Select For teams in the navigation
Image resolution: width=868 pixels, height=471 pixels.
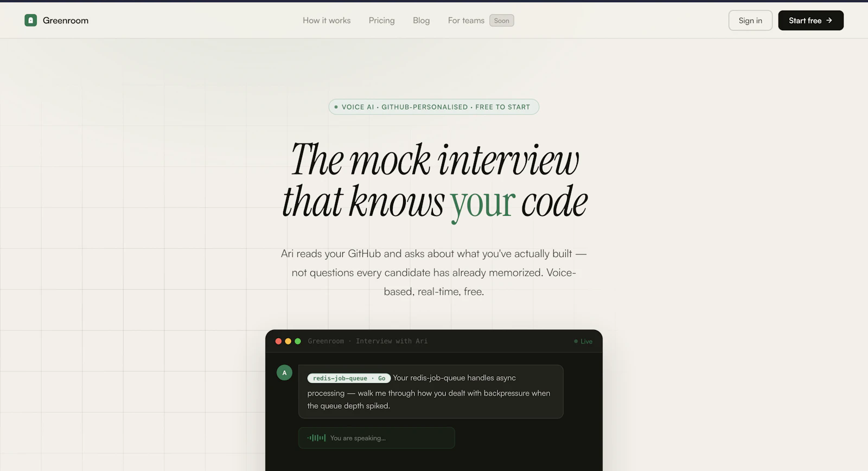[466, 21]
